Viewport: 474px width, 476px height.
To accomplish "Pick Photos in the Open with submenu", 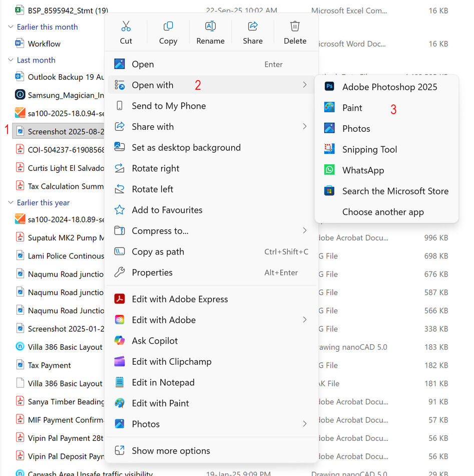I will 386,128.
